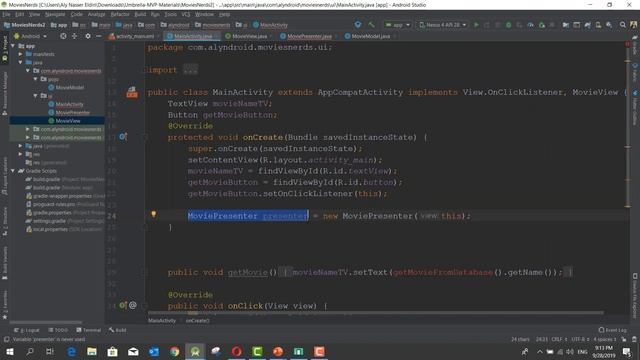640x360 pixels.
Task: Open the Event Log tool window
Action: 612,330
